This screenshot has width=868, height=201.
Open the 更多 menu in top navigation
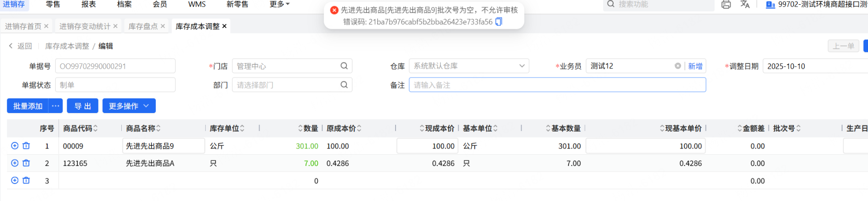click(279, 4)
